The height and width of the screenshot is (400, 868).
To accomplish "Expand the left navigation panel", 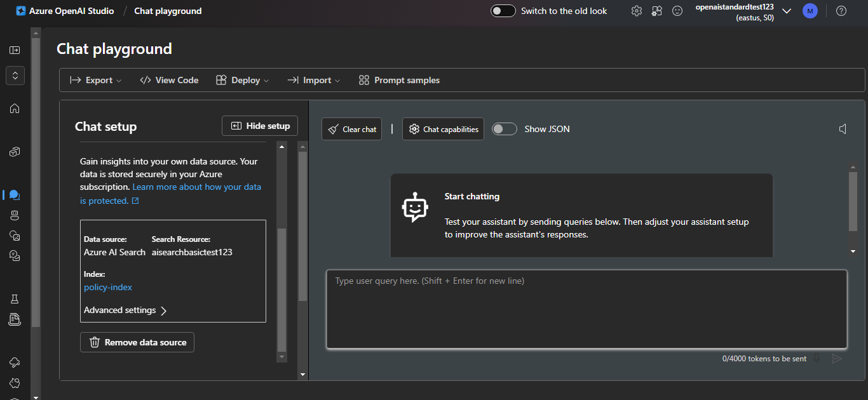I will click(x=15, y=50).
